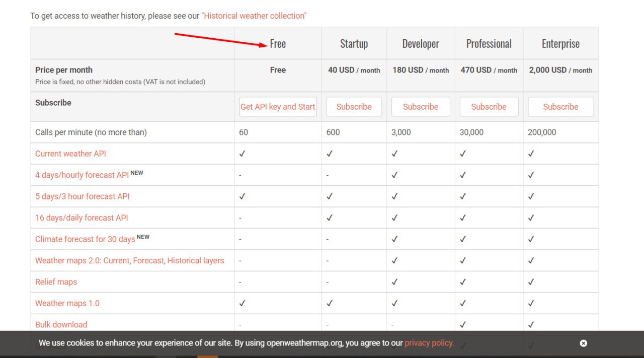Click the Subscribe row label
The height and width of the screenshot is (358, 644).
53,103
